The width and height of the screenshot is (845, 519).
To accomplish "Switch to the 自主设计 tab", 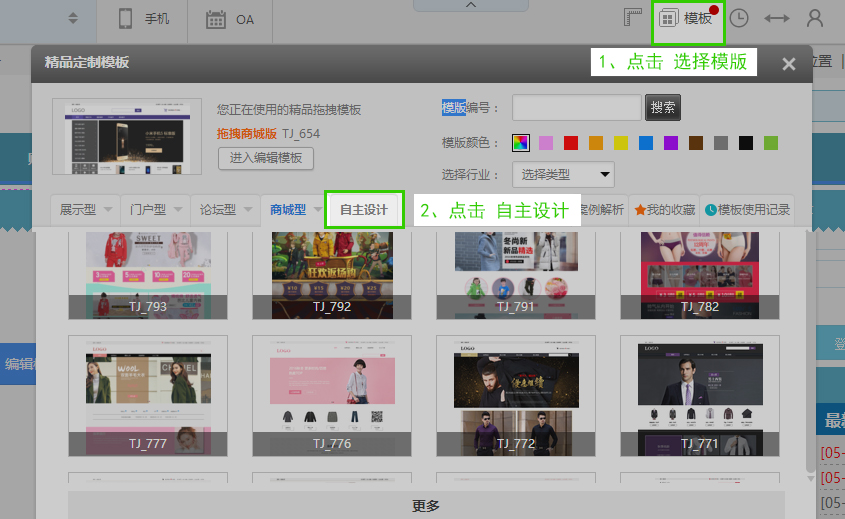I will (364, 210).
